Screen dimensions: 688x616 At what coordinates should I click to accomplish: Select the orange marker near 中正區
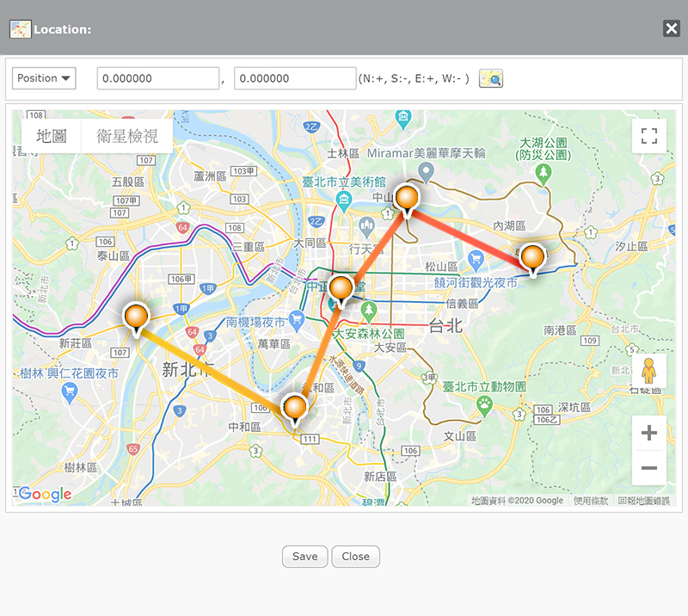coord(341,291)
